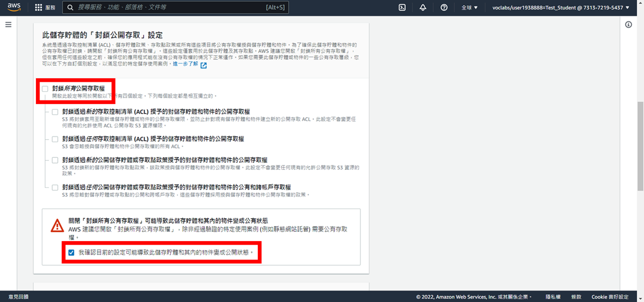The image size is (644, 302).
Task: Click the © 2022, Amazon Web Services copyright text
Action: click(x=474, y=297)
